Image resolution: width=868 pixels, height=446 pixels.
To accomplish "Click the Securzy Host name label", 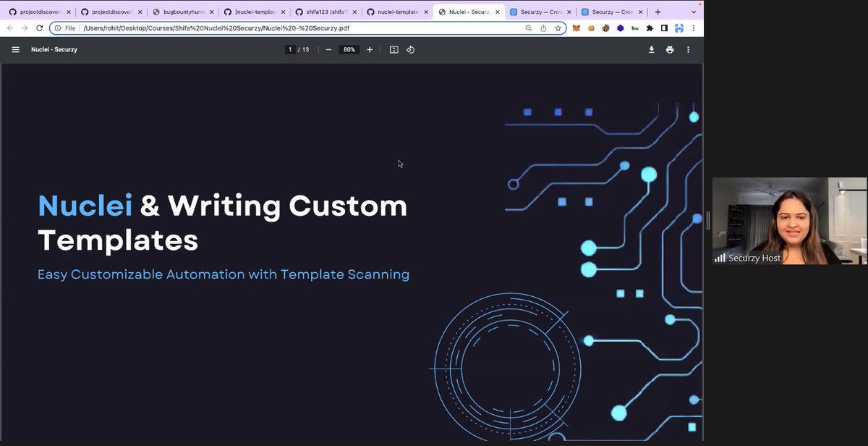I will click(754, 258).
